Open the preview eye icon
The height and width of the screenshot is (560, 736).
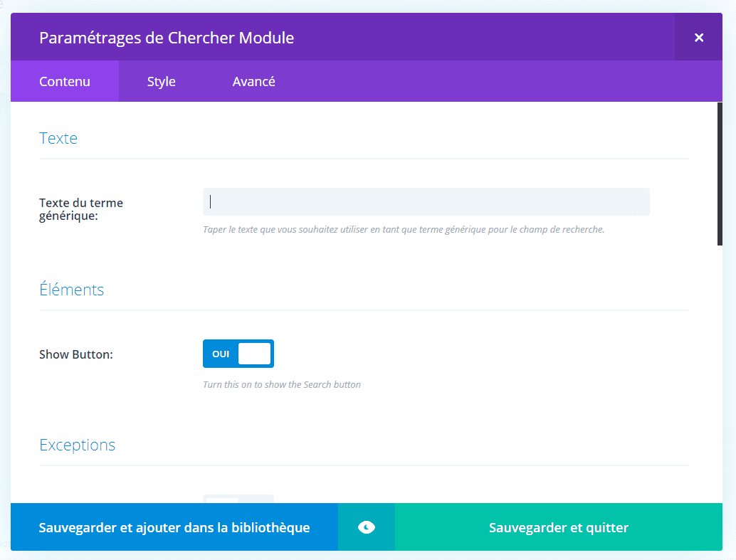[x=366, y=527]
